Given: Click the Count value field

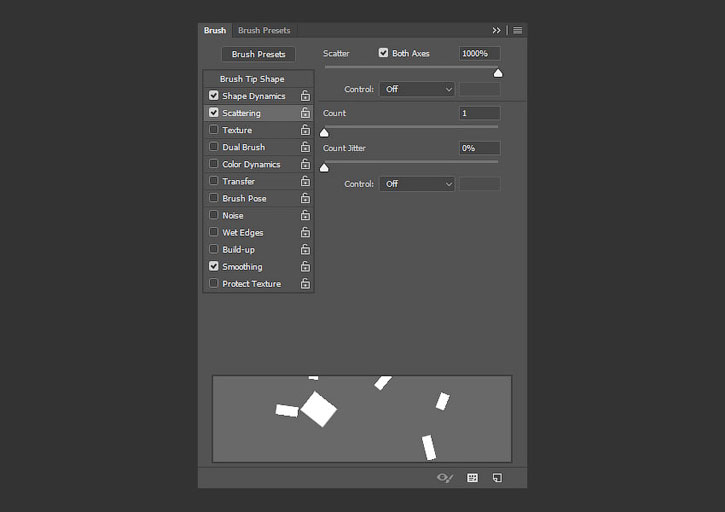Looking at the screenshot, I should point(479,113).
